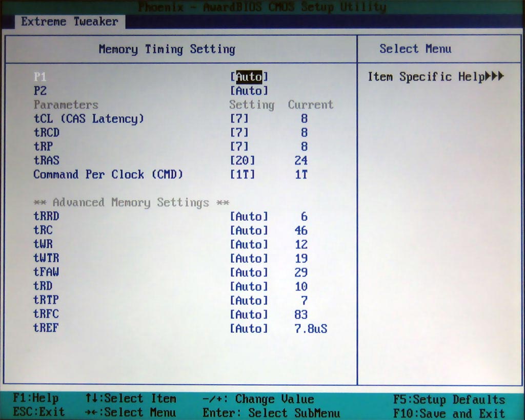Change the tRCD [7] setting value

point(239,133)
